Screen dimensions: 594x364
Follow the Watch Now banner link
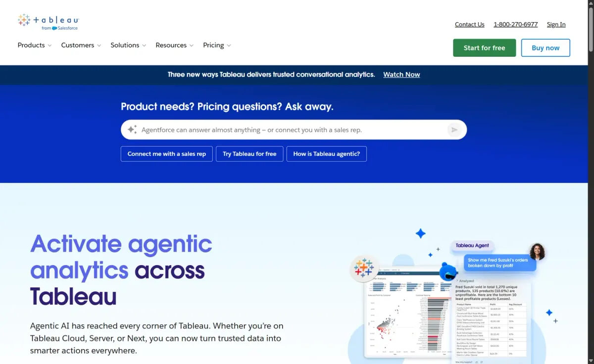click(401, 75)
